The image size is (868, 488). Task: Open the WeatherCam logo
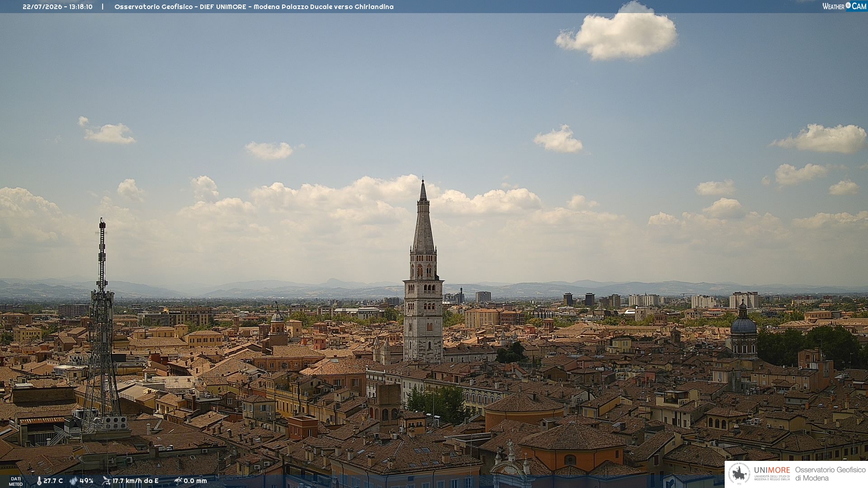coord(844,6)
